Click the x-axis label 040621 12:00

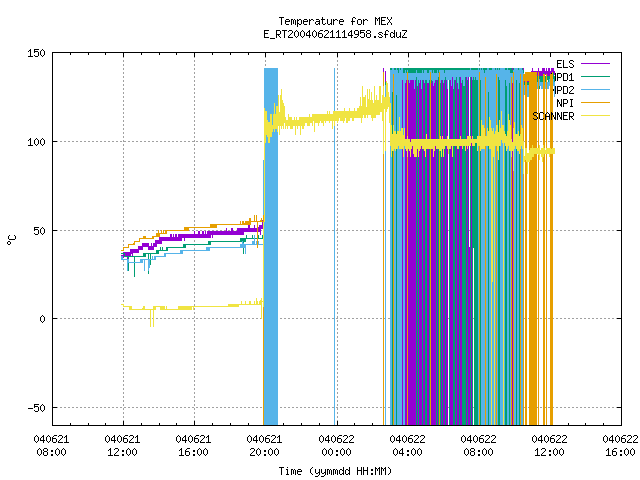click(122, 446)
